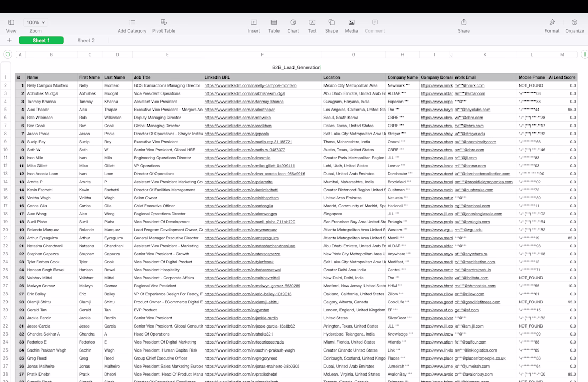Add a Table from the toolbar
This screenshot has width=588, height=382.
tap(274, 26)
